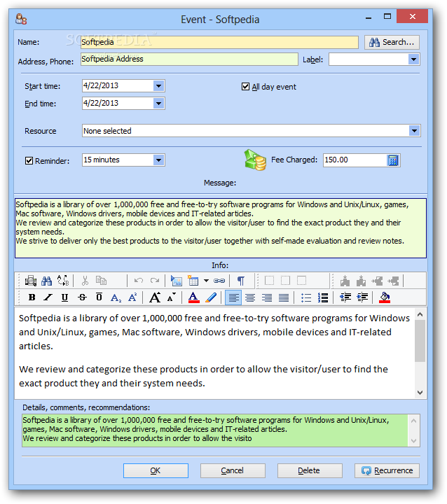Justify the text

(284, 298)
